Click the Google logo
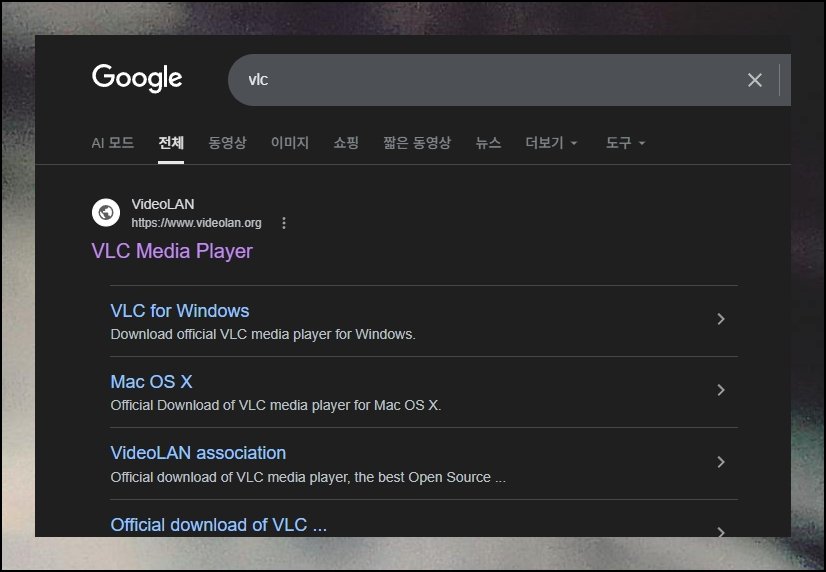Image resolution: width=826 pixels, height=572 pixels. (x=137, y=78)
